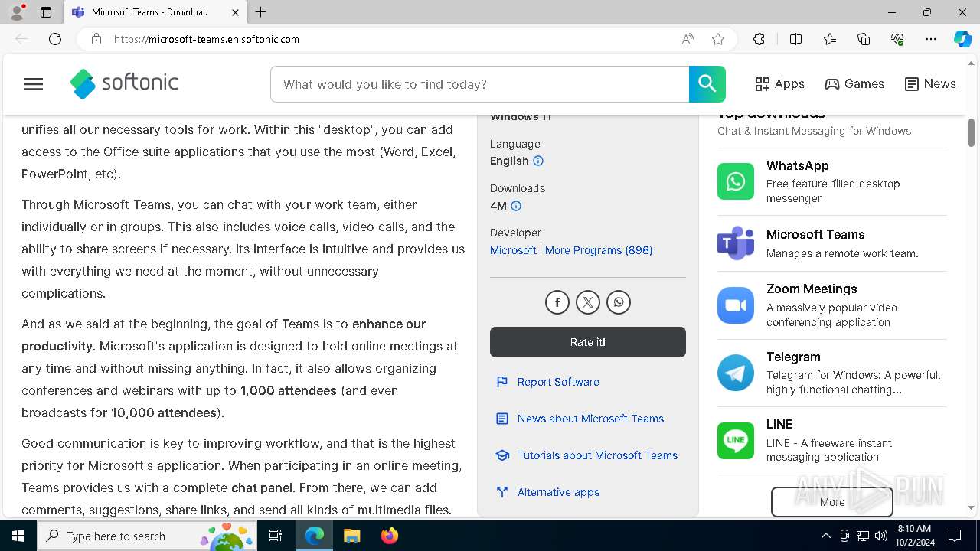The width and height of the screenshot is (980, 551).
Task: Open Telegram title link
Action: (x=793, y=357)
